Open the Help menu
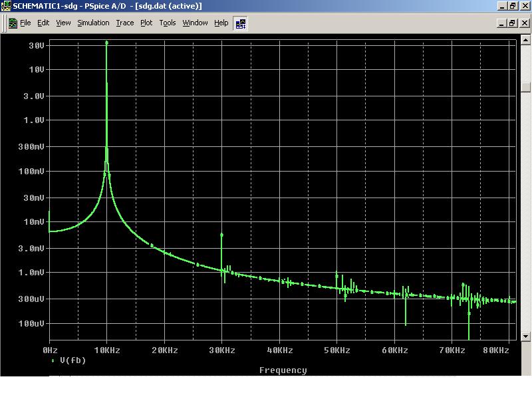The width and height of the screenshot is (532, 399). (x=221, y=23)
